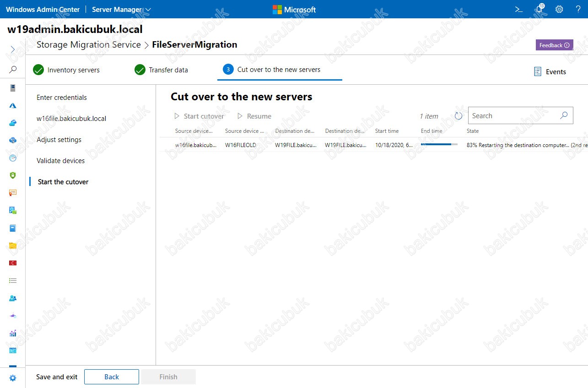Open the Azure Backup cloud icon
588x388 pixels.
point(13,123)
